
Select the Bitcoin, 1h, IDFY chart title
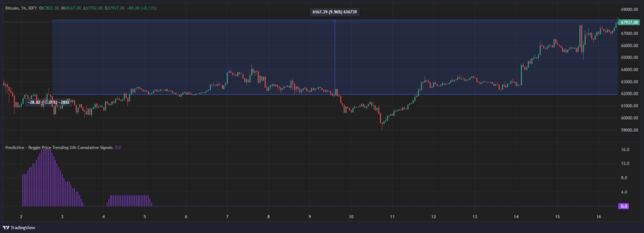coord(21,8)
